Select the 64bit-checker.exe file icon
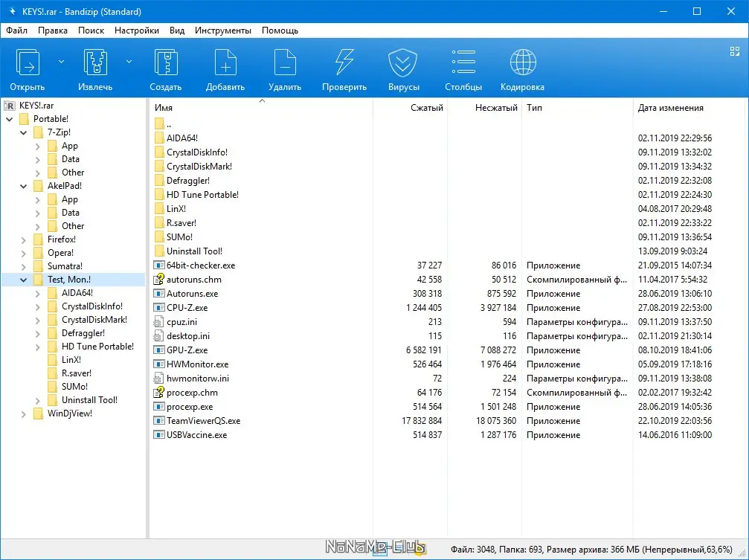The width and height of the screenshot is (749, 560). coord(158,265)
